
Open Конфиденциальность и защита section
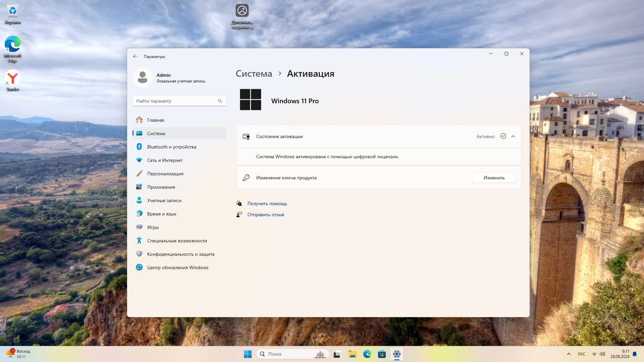point(180,254)
